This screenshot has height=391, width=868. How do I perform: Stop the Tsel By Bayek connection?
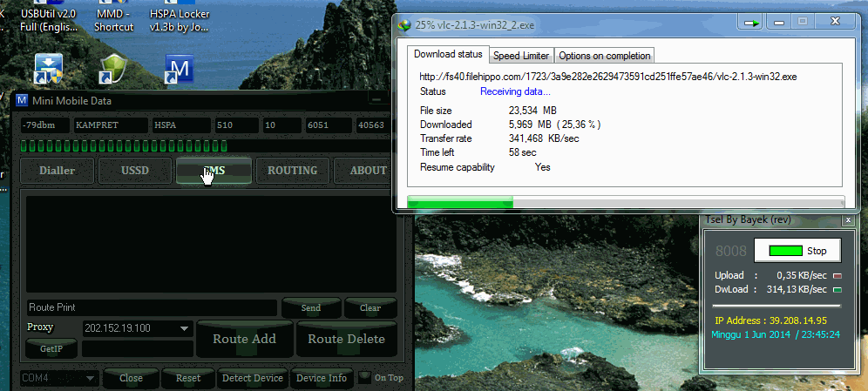[x=797, y=251]
